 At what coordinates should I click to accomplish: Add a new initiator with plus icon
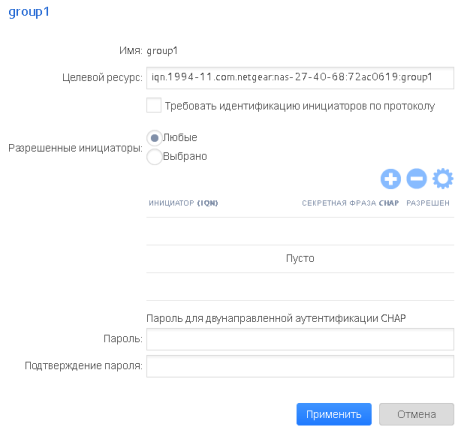(390, 179)
